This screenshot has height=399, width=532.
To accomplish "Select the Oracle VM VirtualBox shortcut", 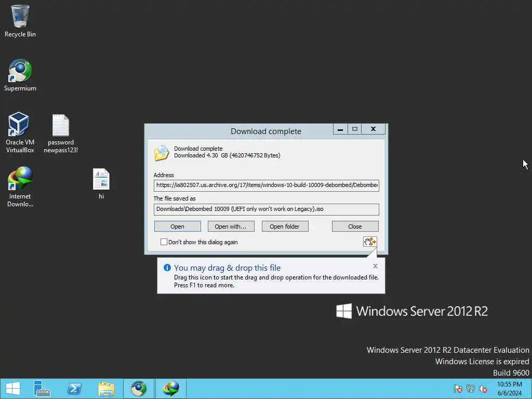I will (20, 132).
